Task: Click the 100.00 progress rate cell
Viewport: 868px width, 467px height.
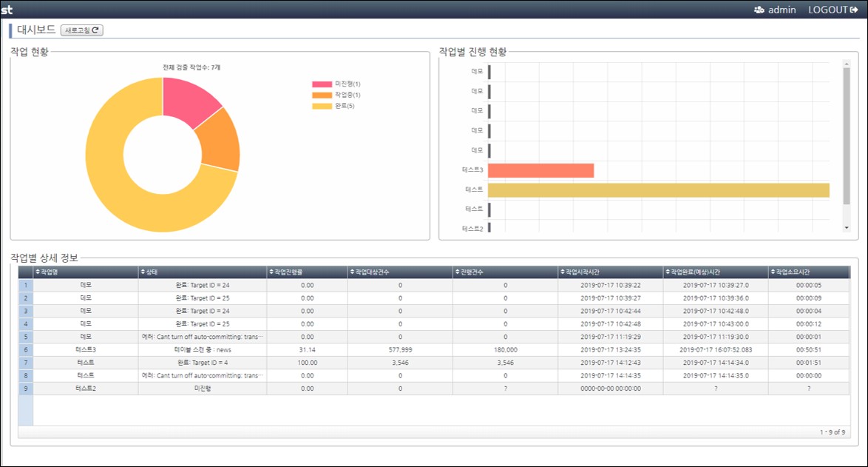Action: (308, 363)
